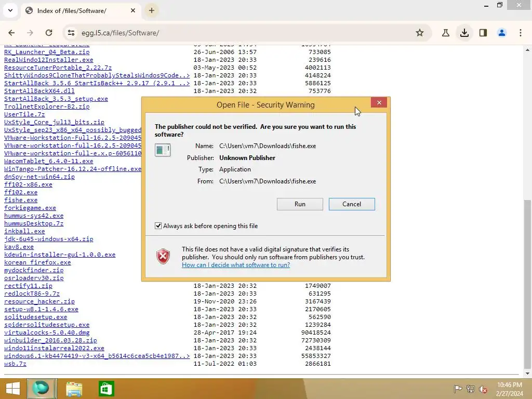Click the StartAllBackX64.dll link
The width and height of the screenshot is (532, 399).
(x=39, y=91)
